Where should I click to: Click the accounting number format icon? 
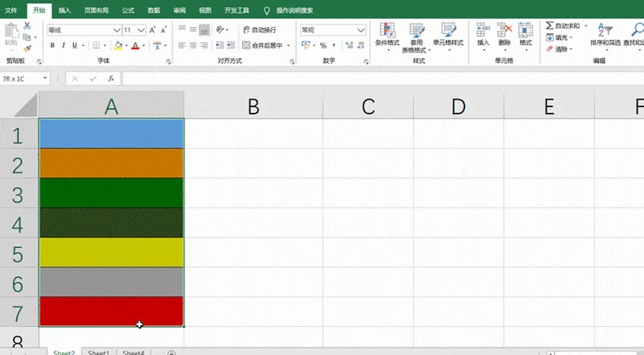[306, 45]
